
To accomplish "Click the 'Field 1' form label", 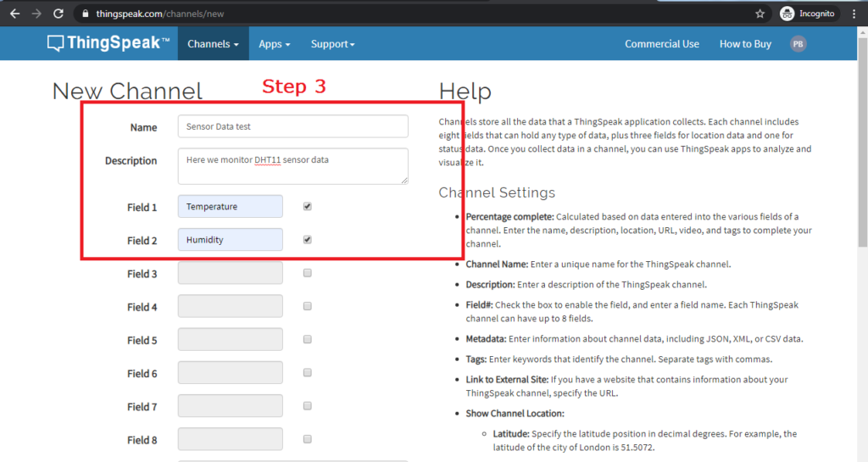I will pyautogui.click(x=142, y=208).
